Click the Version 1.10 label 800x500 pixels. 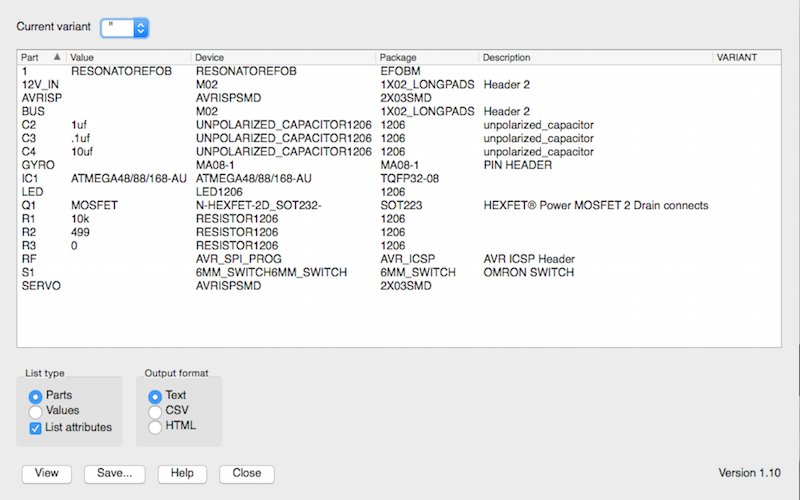[x=749, y=473]
